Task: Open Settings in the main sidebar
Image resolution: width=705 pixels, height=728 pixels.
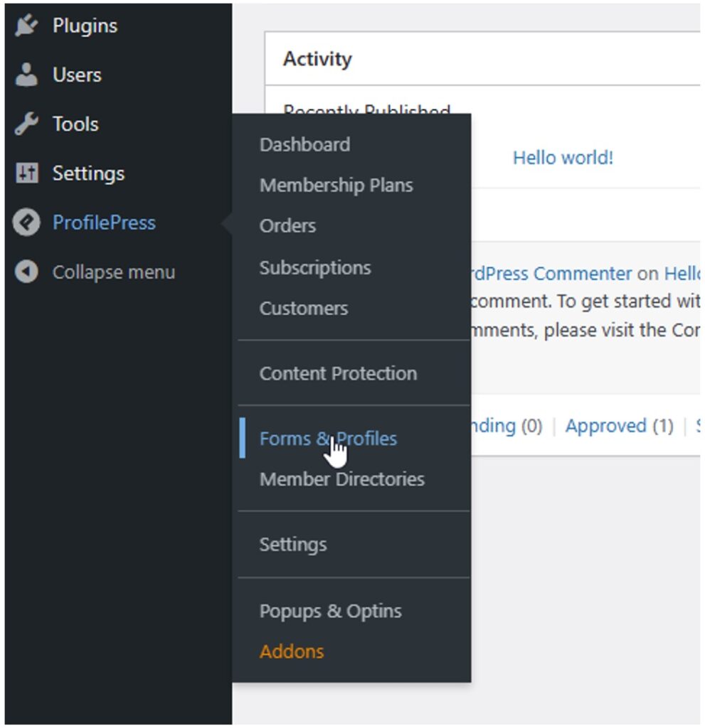Action: click(x=88, y=173)
